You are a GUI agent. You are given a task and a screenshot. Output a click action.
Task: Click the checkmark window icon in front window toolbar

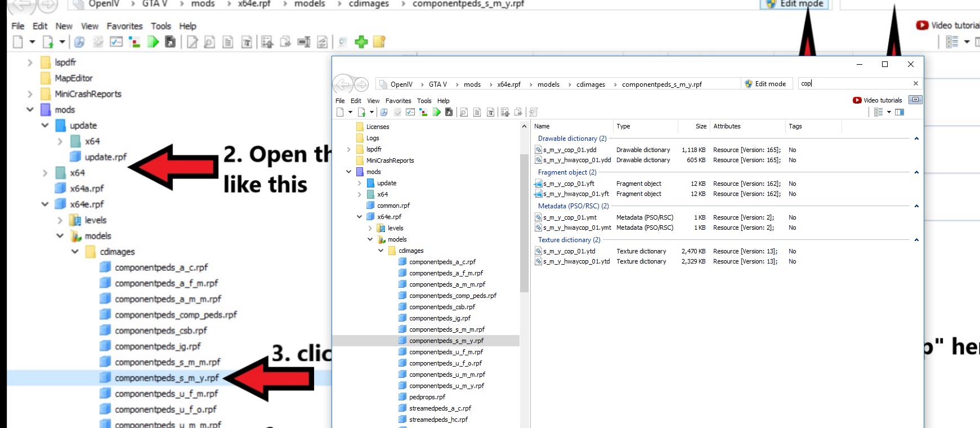point(410,112)
